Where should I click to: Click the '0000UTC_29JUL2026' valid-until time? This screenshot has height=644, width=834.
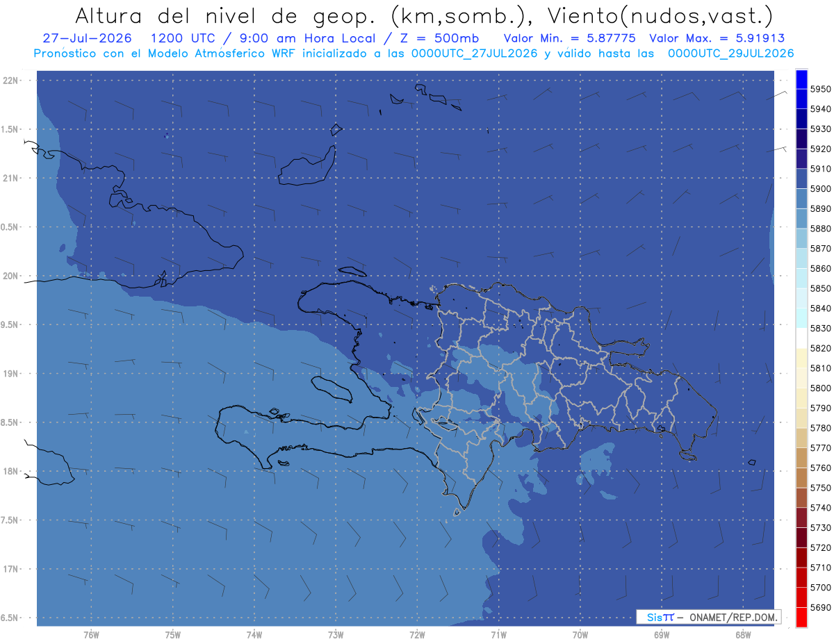coord(730,53)
